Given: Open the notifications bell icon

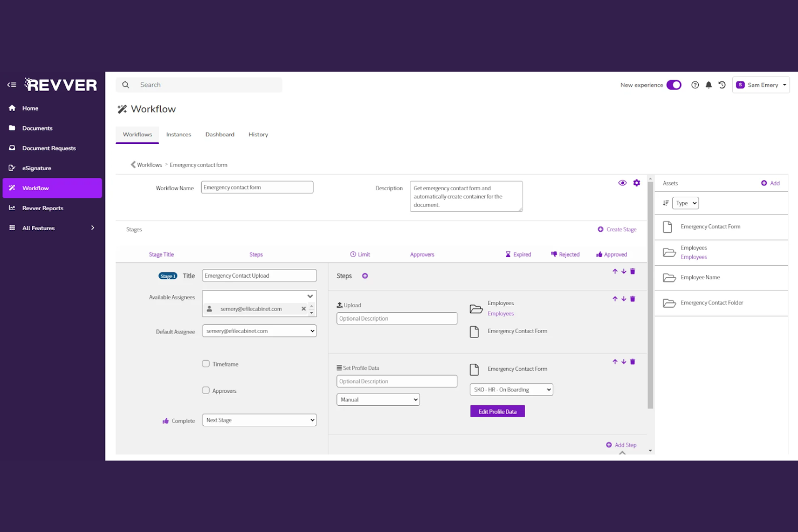Looking at the screenshot, I should click(x=708, y=85).
